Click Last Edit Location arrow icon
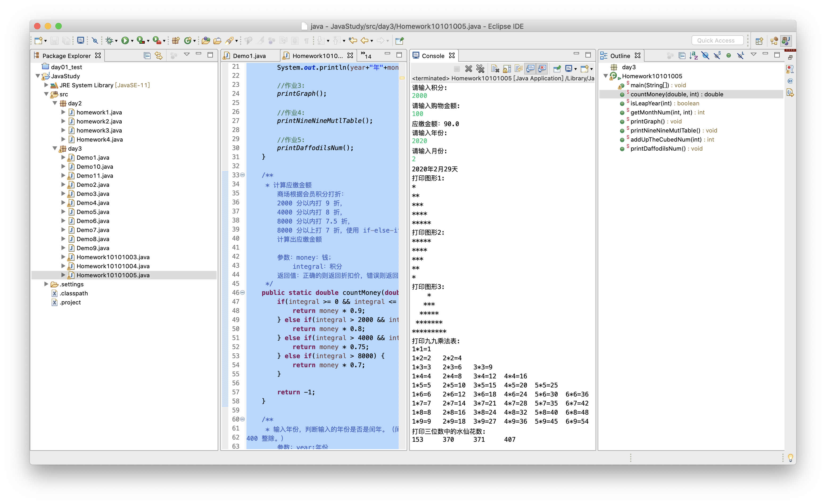This screenshot has width=826, height=504. point(353,40)
